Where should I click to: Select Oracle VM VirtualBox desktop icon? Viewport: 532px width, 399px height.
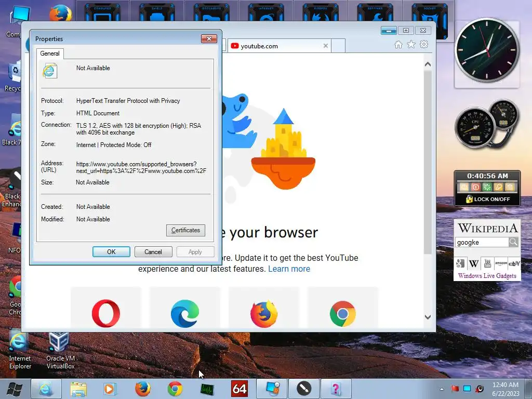tap(60, 351)
